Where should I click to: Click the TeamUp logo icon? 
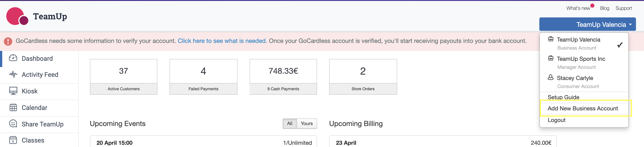17,16
